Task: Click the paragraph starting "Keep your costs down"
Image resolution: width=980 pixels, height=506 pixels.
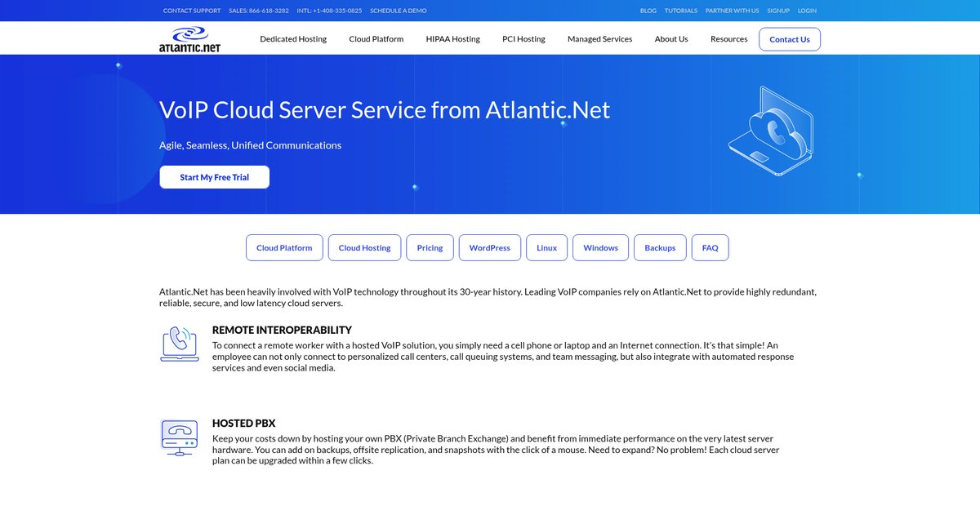Action: point(496,450)
